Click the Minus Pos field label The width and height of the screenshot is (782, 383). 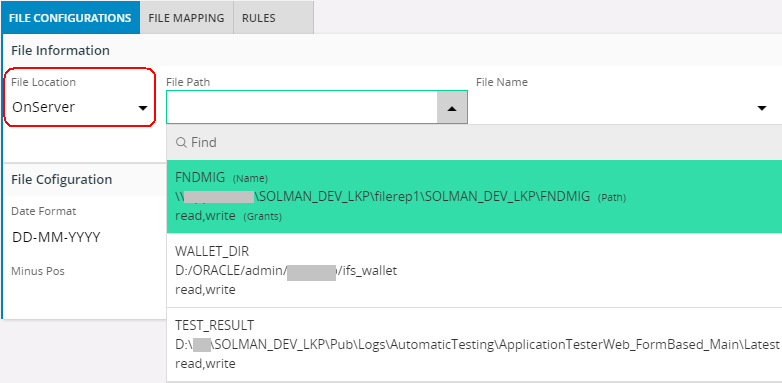click(x=38, y=271)
